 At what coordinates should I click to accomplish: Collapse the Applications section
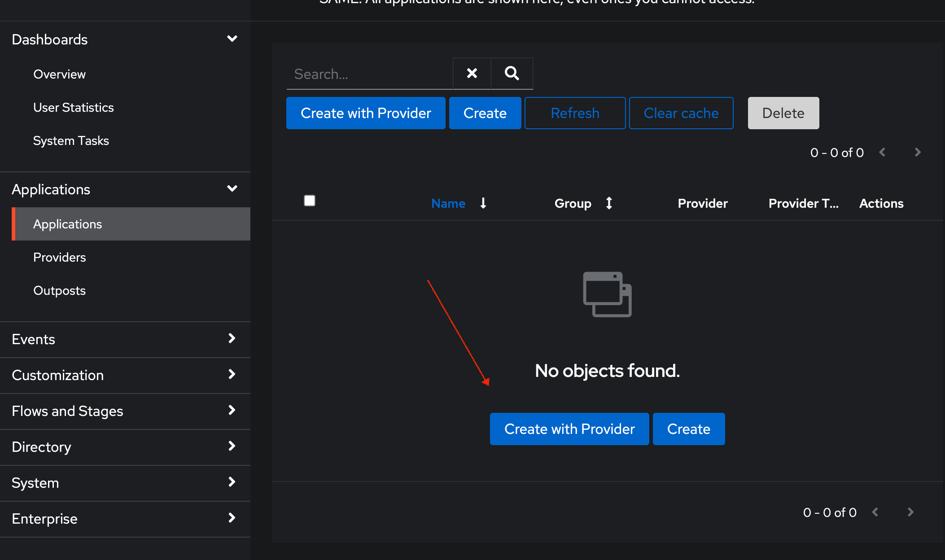point(232,188)
